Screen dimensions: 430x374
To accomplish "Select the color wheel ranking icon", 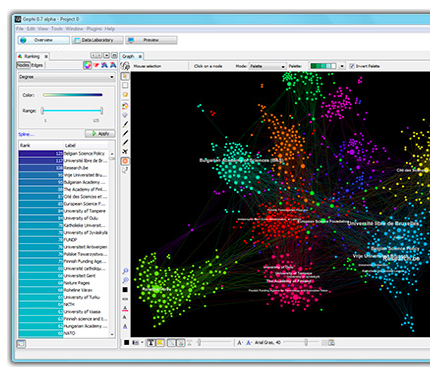I will [87, 65].
